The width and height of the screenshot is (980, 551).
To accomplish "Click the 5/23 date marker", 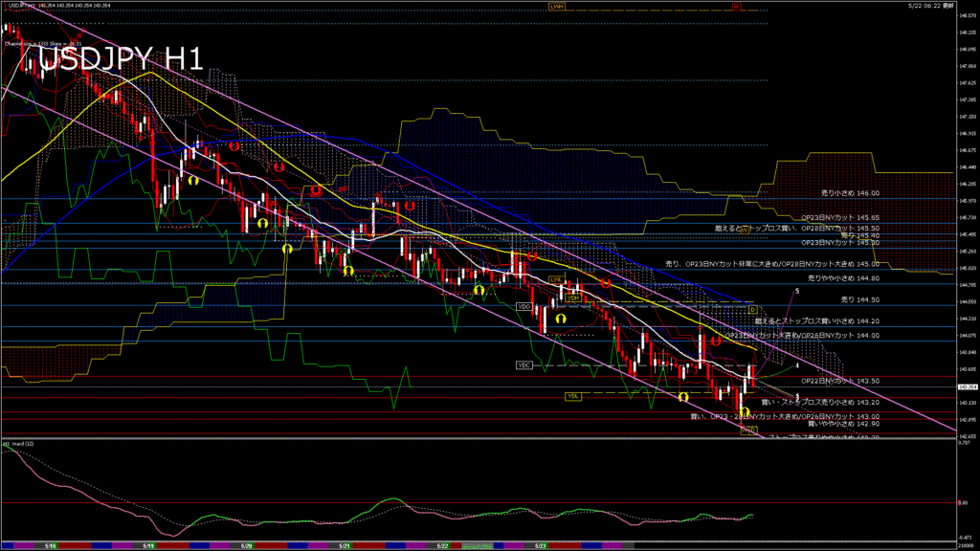I will tap(541, 546).
